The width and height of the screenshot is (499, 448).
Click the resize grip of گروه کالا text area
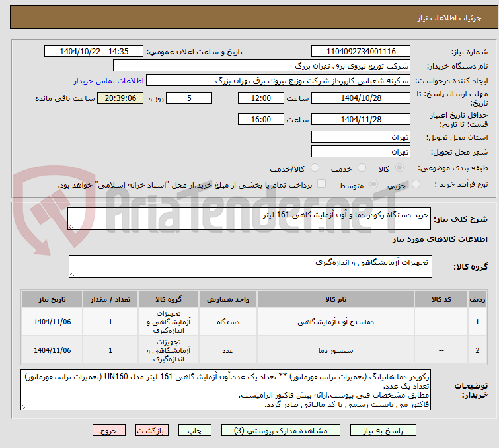[72, 274]
